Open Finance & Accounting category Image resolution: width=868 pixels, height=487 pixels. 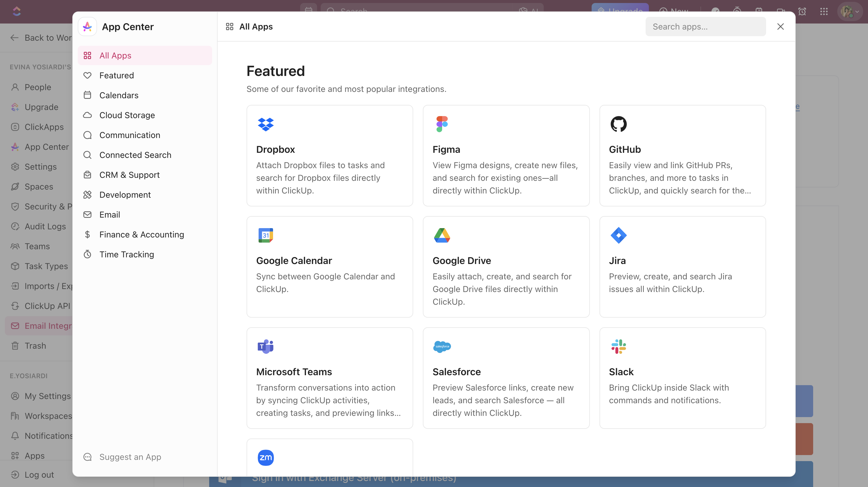tap(145, 234)
